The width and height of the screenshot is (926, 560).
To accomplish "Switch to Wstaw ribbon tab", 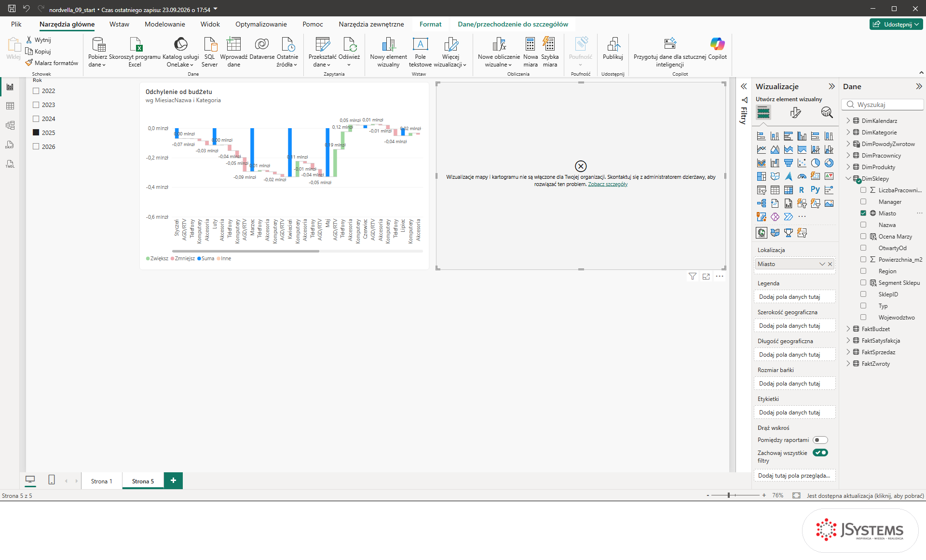I will click(119, 24).
